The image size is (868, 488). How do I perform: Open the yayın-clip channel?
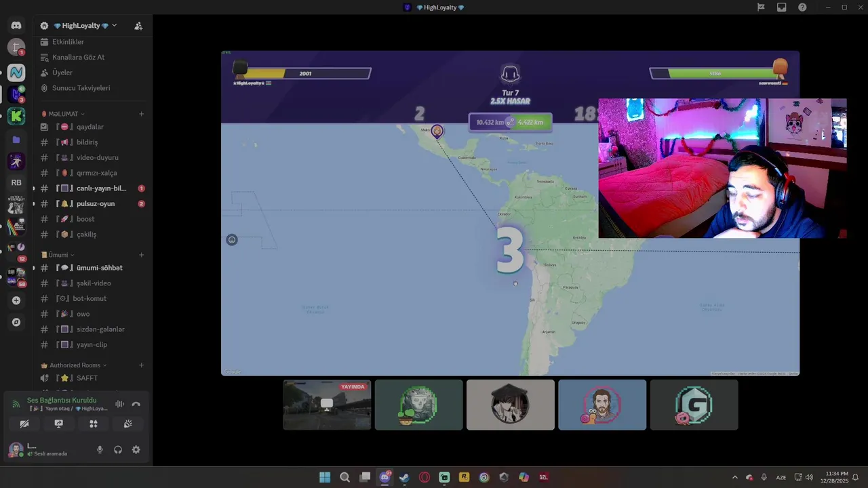click(92, 344)
